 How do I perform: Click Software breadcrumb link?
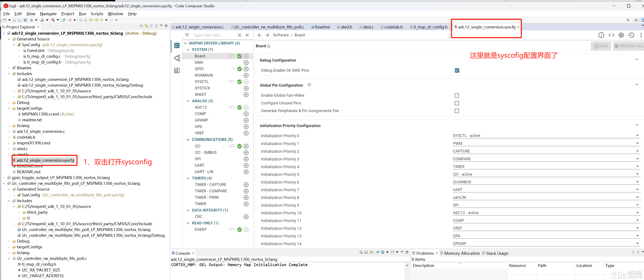point(280,35)
